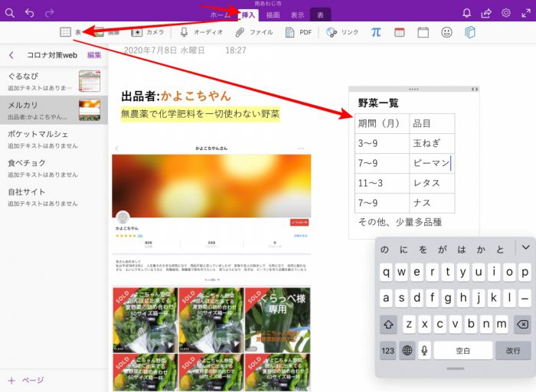Insert a PDF with the PDF button
This screenshot has width=536, height=392.
(x=298, y=32)
